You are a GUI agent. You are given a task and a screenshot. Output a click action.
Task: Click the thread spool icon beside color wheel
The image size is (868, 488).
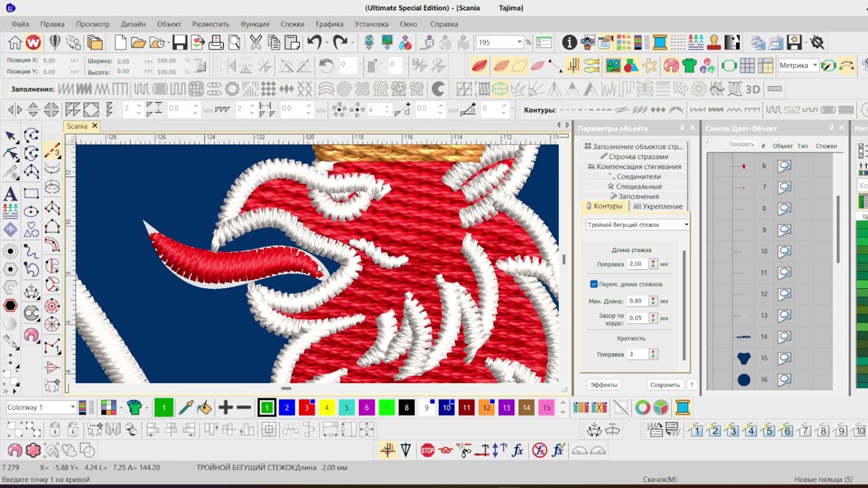point(683,407)
